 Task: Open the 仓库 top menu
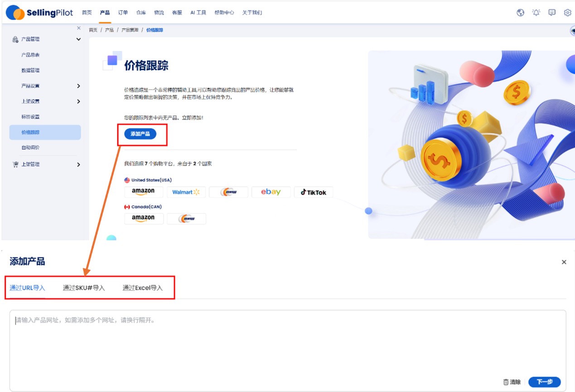pyautogui.click(x=141, y=13)
